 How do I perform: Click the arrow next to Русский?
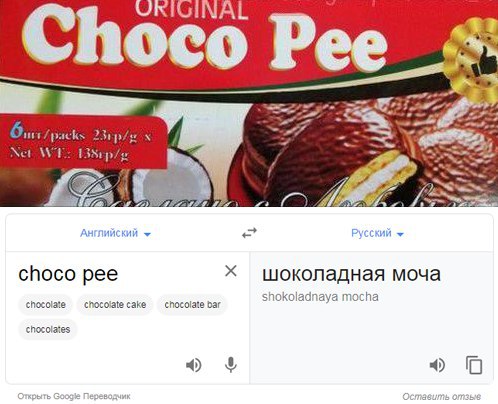(400, 234)
